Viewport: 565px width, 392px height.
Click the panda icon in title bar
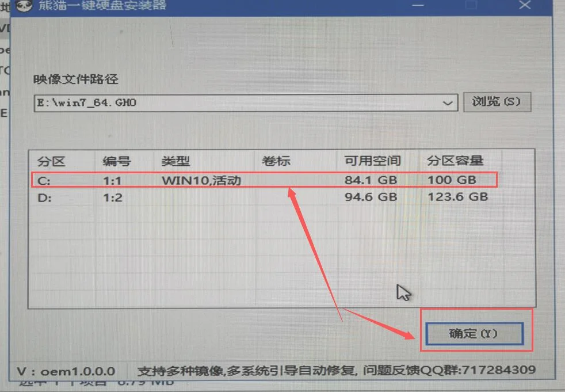pos(24,5)
